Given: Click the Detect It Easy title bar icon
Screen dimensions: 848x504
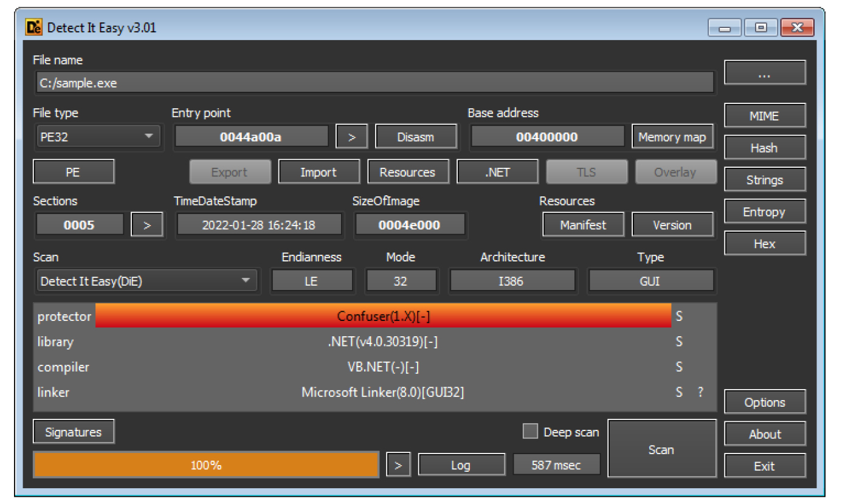Looking at the screenshot, I should click(34, 27).
